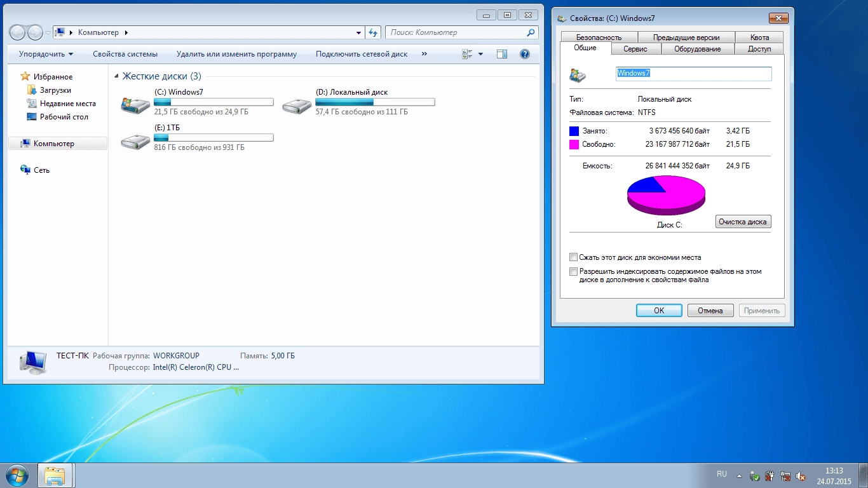
Task: Enable Сжать этот диск для экономии места
Action: coord(574,257)
